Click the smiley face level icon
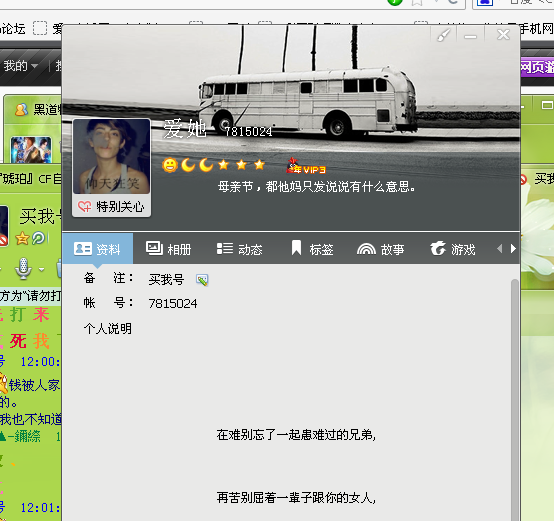 tap(170, 165)
